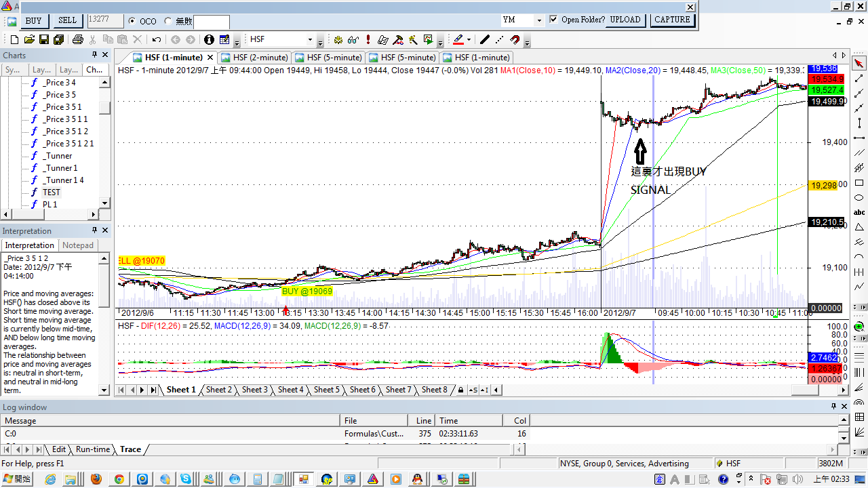Switch to the first HSF (5-minute) tab
The height and width of the screenshot is (488, 868).
coord(329,58)
